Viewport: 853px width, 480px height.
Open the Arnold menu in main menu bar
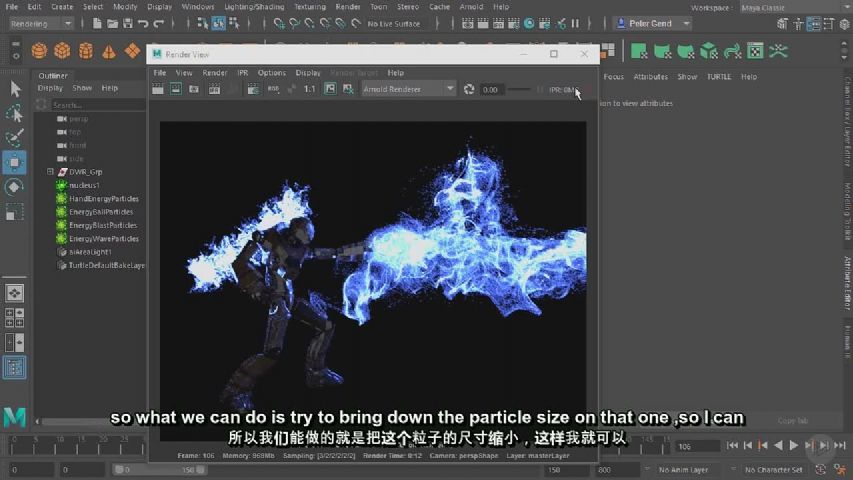pos(471,7)
